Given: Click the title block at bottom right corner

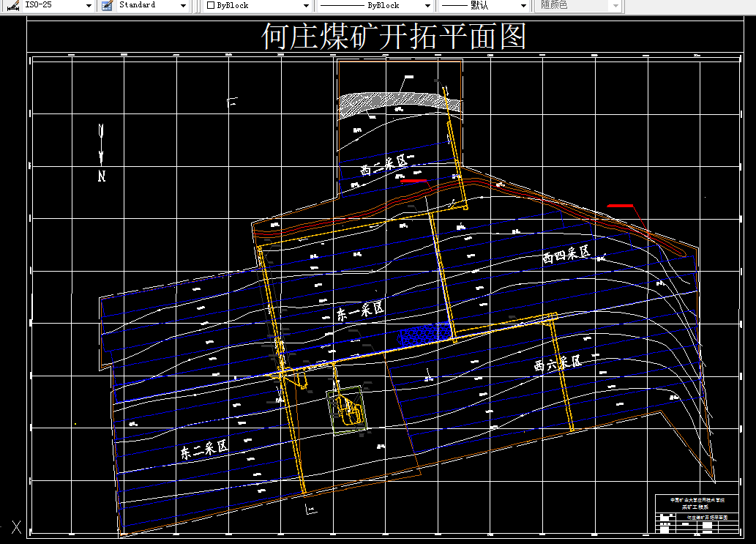Looking at the screenshot, I should click(695, 514).
